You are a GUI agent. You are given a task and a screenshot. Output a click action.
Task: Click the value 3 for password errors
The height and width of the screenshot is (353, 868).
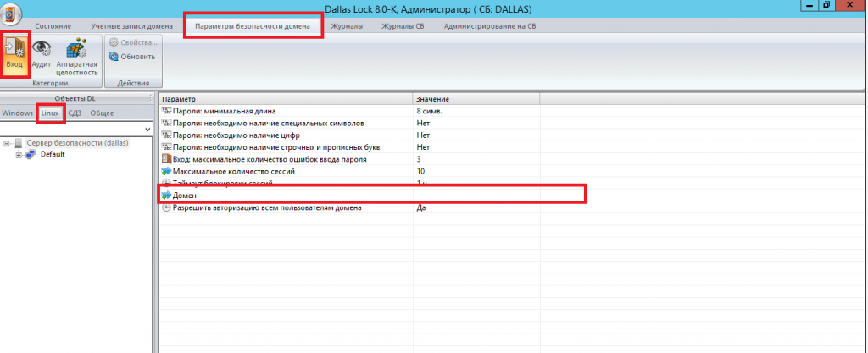(419, 160)
